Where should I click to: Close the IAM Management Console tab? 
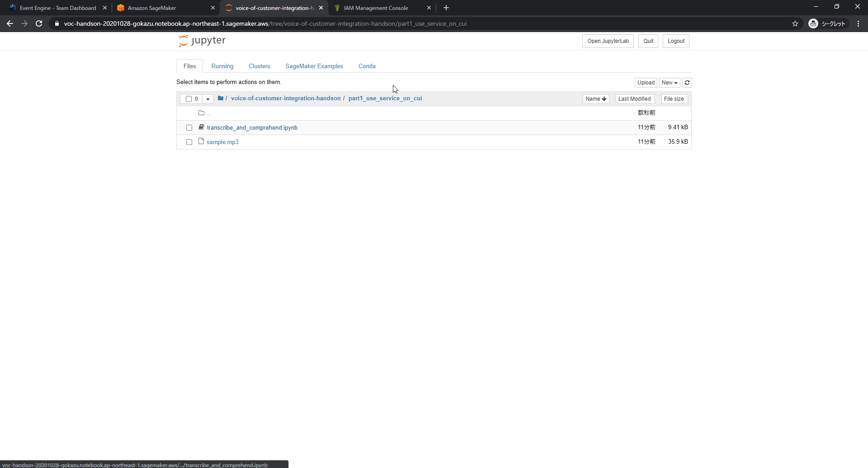click(x=429, y=8)
